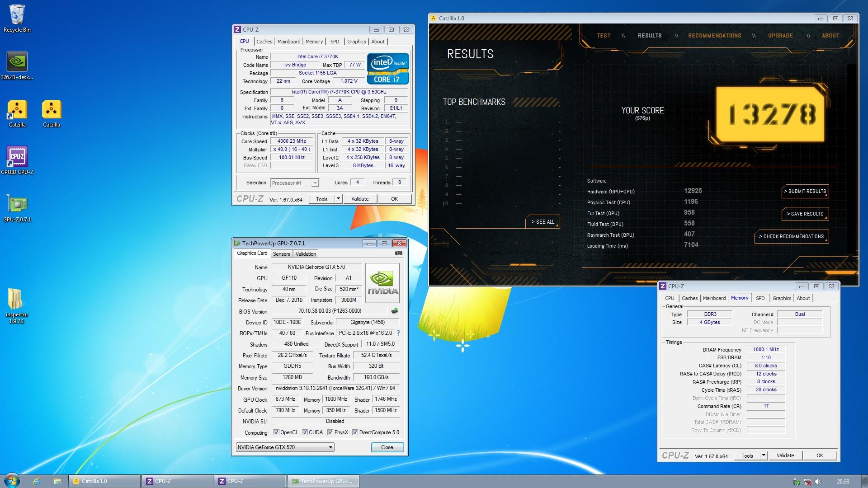This screenshot has width=868, height=488.
Task: Toggle the PhysX checkbox in GPU-Z
Action: tap(330, 432)
